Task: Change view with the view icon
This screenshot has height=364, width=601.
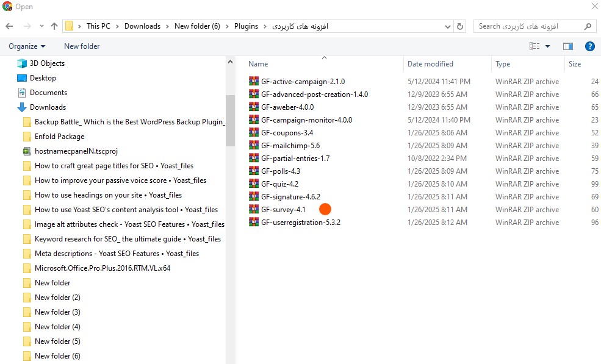Action: tap(534, 46)
